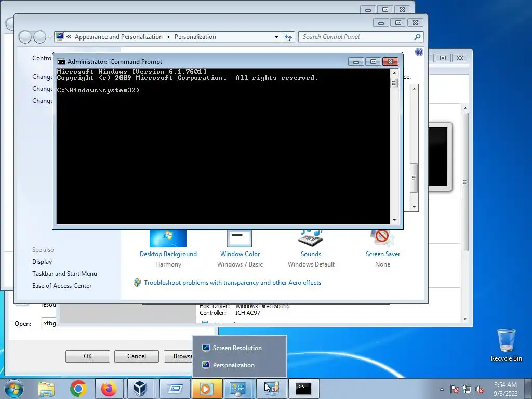
Task: Open the Windows Start menu orb
Action: (x=14, y=389)
